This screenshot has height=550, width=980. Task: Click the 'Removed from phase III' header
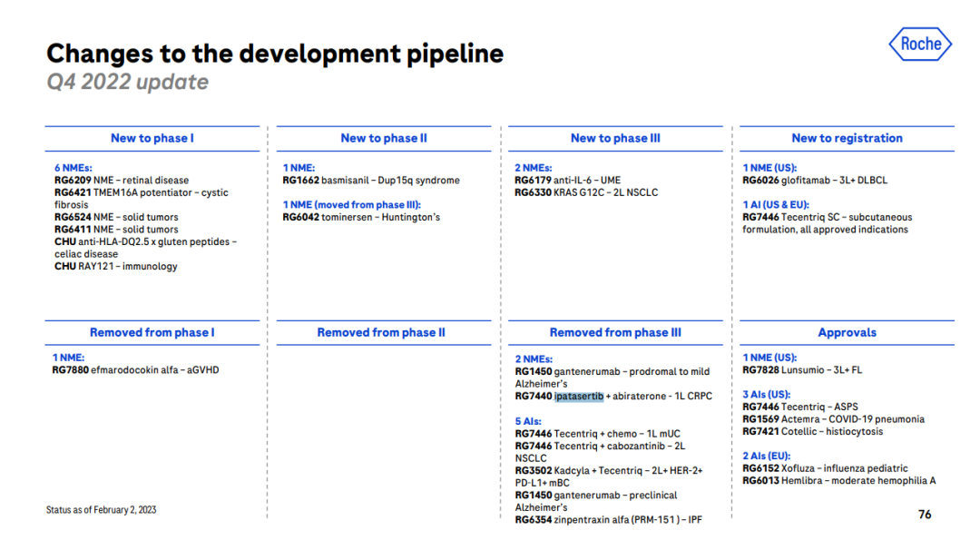pos(615,332)
